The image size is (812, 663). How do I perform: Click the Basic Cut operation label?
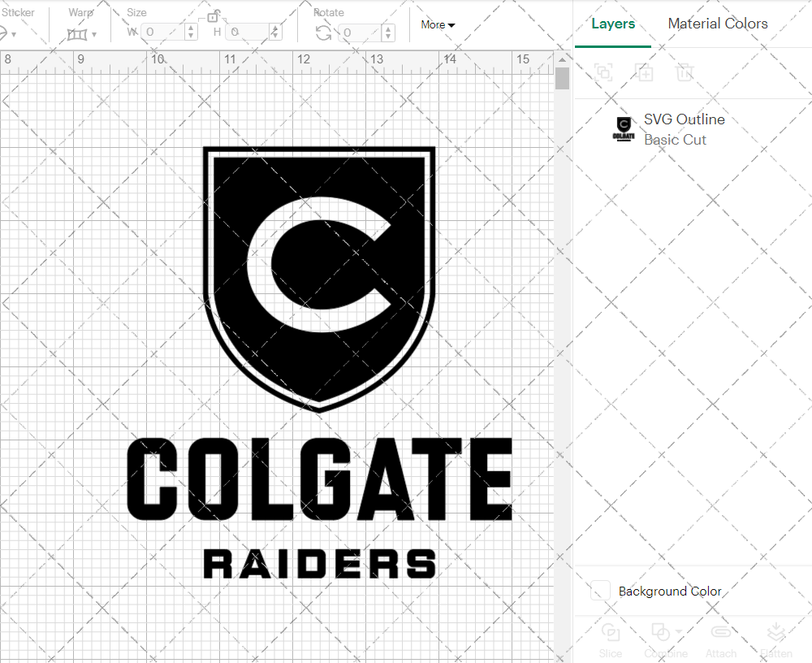675,140
